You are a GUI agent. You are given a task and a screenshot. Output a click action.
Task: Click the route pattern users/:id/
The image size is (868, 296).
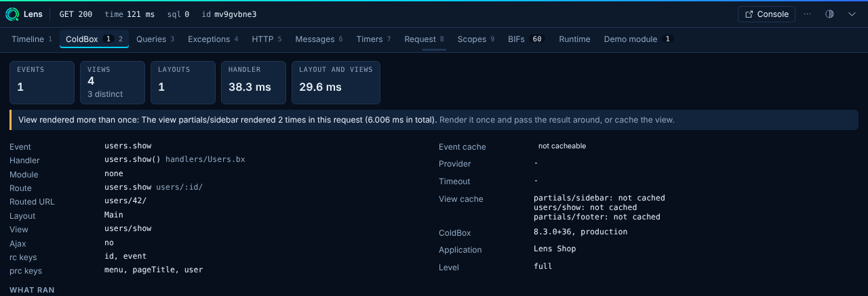[x=179, y=188]
